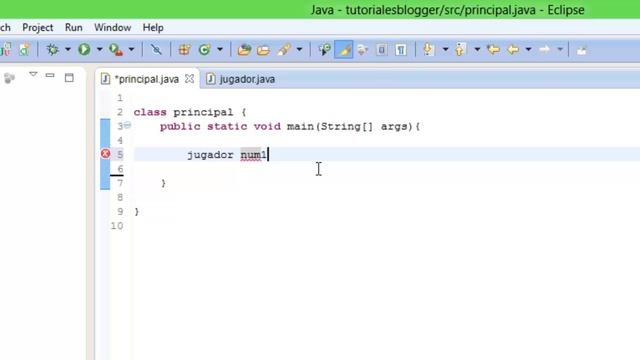Click the green Run button

click(84, 50)
